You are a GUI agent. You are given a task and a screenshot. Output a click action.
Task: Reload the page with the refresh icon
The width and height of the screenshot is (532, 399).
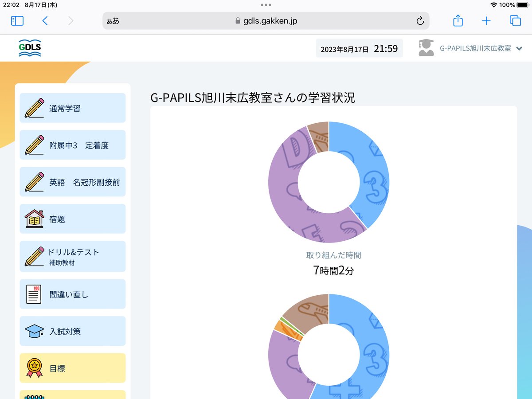pyautogui.click(x=420, y=21)
